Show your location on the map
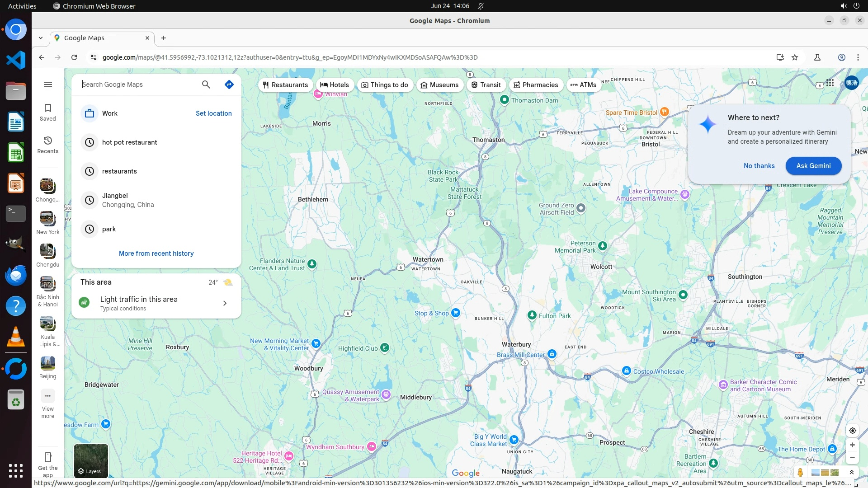Image resolution: width=868 pixels, height=488 pixels. [x=852, y=431]
